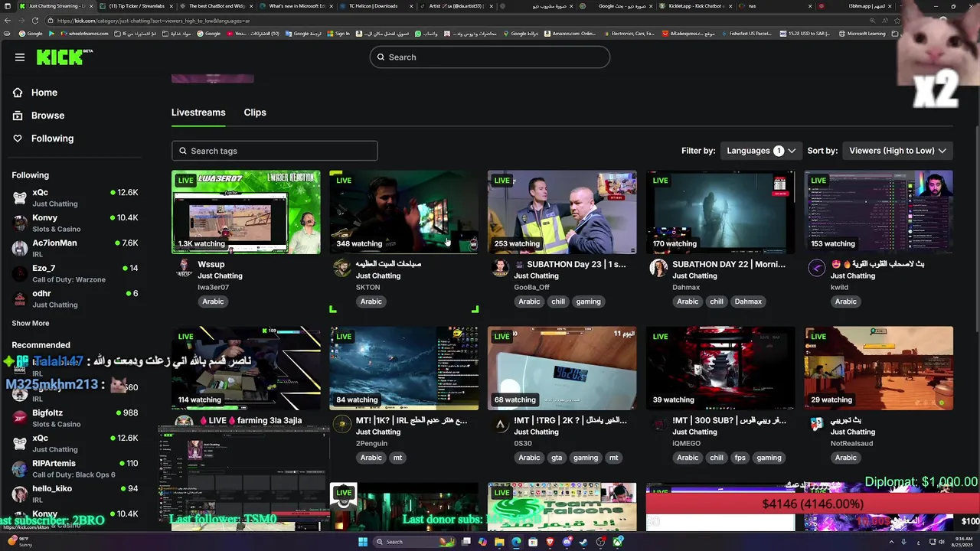This screenshot has width=980, height=551.
Task: Click gta tag under 0S30 stream
Action: (557, 458)
